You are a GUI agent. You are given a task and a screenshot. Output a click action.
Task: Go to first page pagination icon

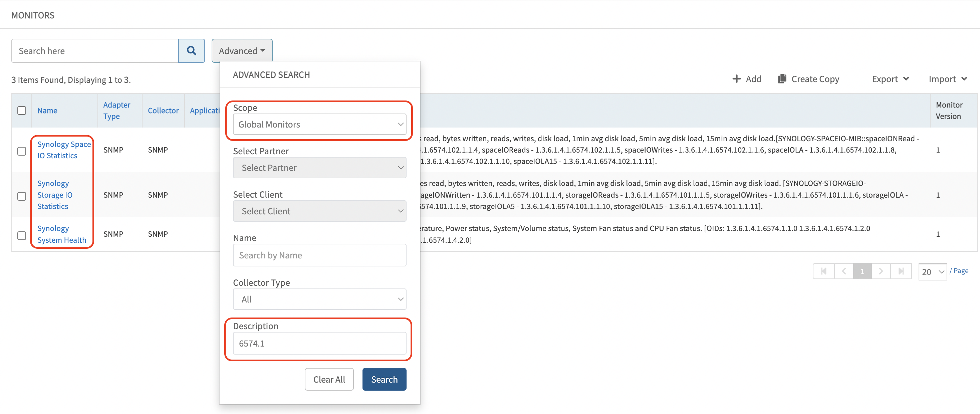[824, 271]
